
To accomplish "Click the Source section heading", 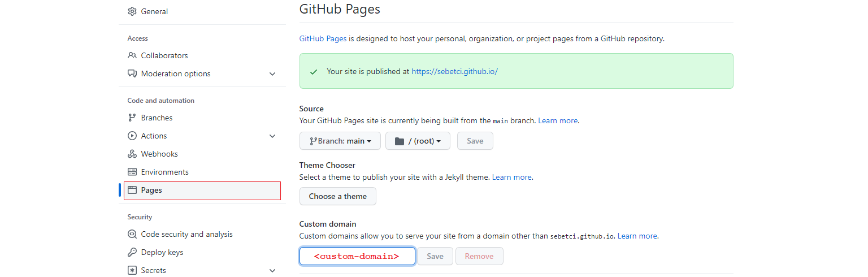I will tap(311, 109).
